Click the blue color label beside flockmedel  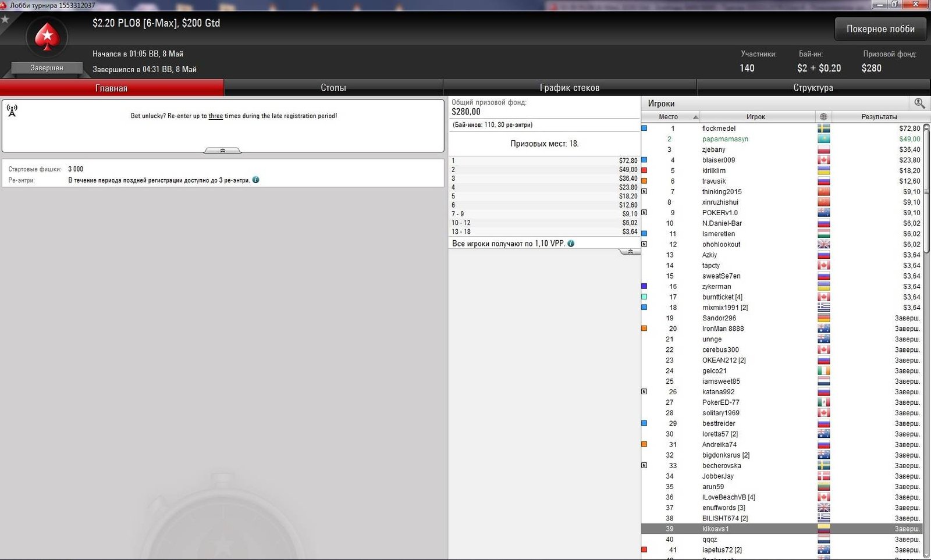[644, 129]
